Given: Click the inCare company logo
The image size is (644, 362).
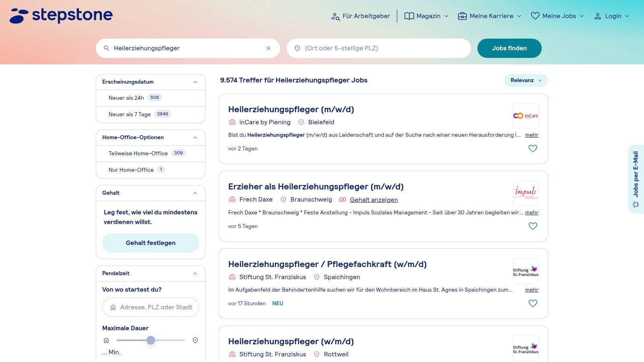Looking at the screenshot, I should [525, 116].
